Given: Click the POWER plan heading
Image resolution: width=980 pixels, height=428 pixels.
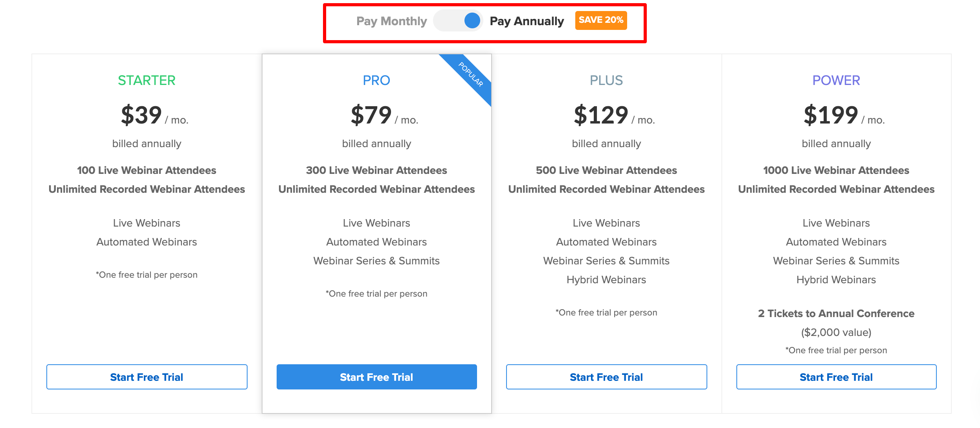Looking at the screenshot, I should [836, 81].
